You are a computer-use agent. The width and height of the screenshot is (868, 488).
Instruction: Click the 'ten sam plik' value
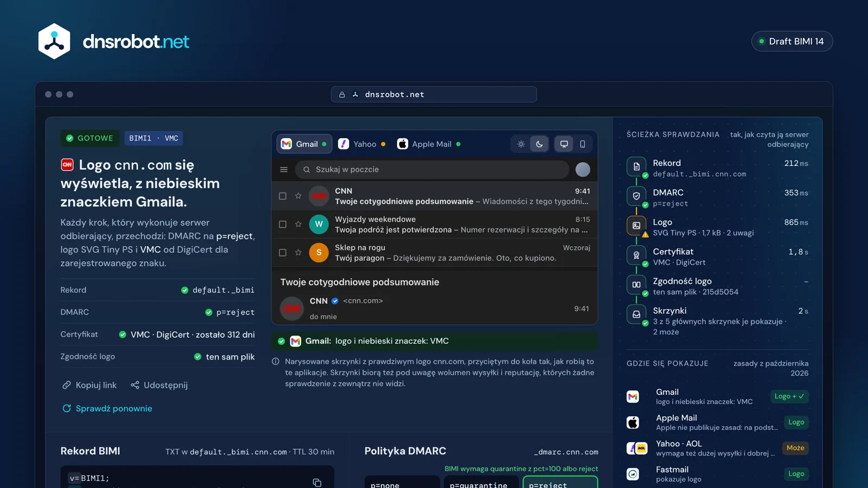[x=230, y=357]
